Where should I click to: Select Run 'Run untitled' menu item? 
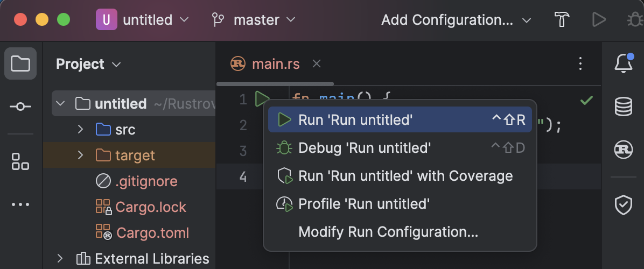tap(400, 120)
